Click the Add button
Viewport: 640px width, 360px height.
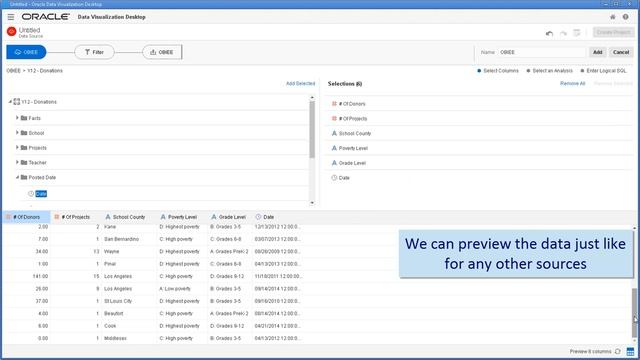point(598,52)
